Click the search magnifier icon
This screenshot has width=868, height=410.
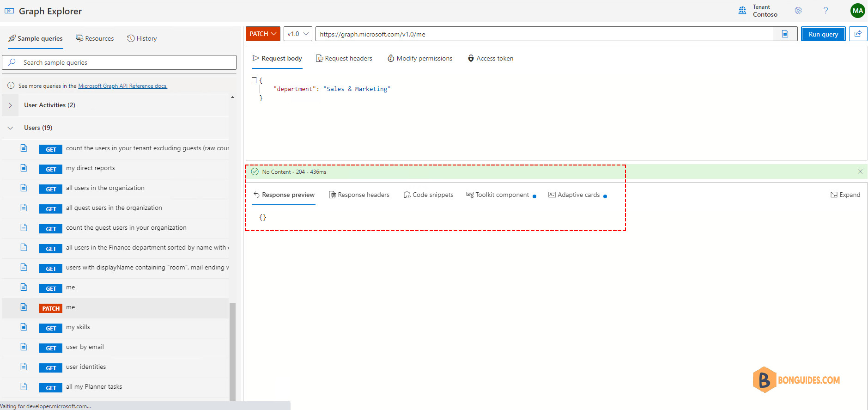[12, 62]
